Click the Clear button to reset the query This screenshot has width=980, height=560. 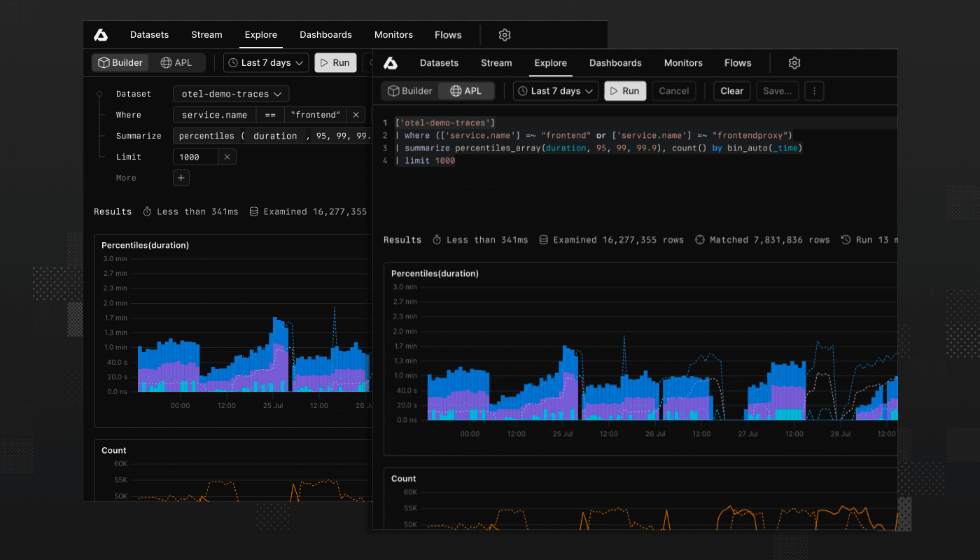(x=731, y=90)
